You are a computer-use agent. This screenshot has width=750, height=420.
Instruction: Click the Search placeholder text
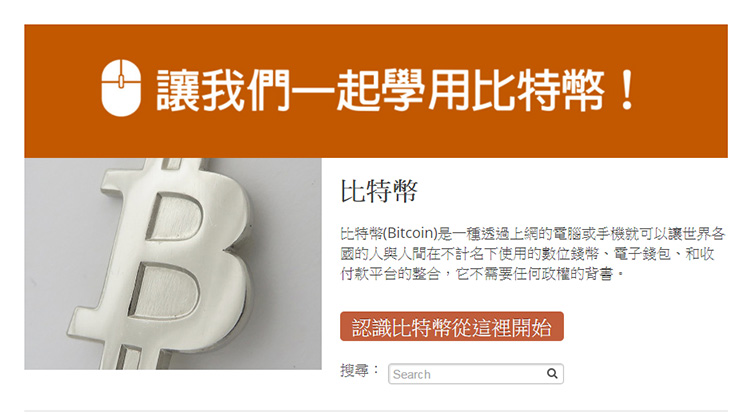411,375
